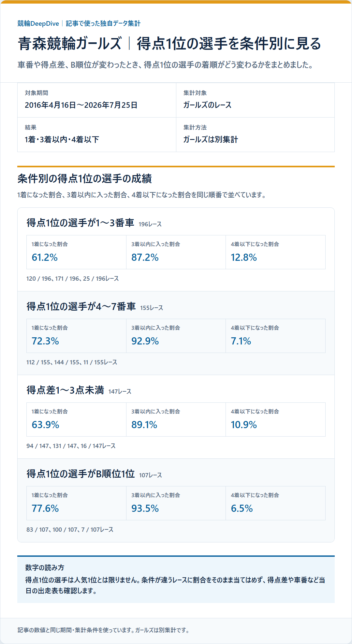
Task: Select the 10.9% value
Action: pyautogui.click(x=244, y=425)
